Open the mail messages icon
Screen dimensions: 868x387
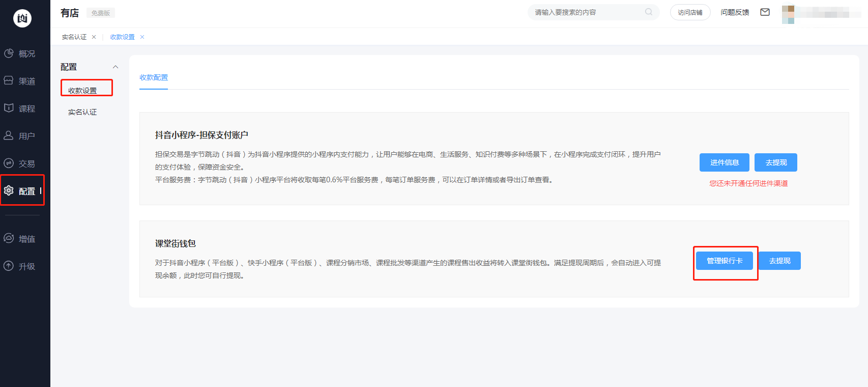click(x=765, y=12)
